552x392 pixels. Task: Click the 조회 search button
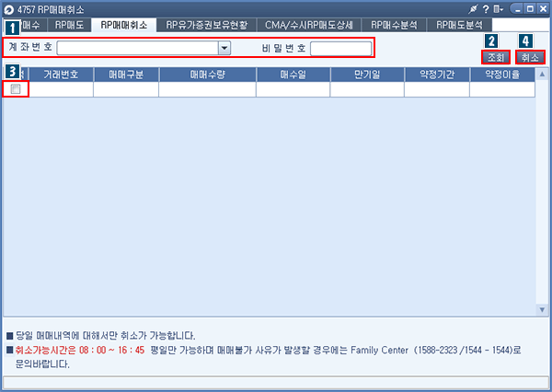coord(496,57)
